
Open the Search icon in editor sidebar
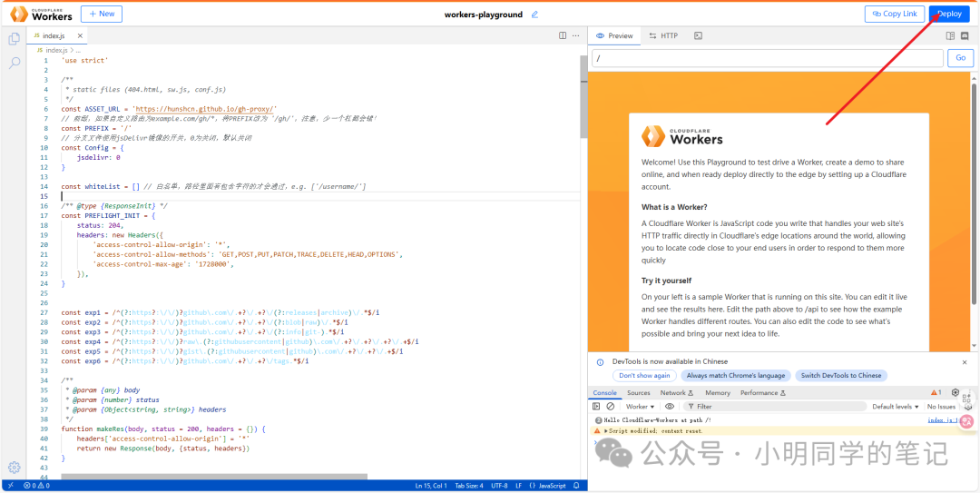14,63
